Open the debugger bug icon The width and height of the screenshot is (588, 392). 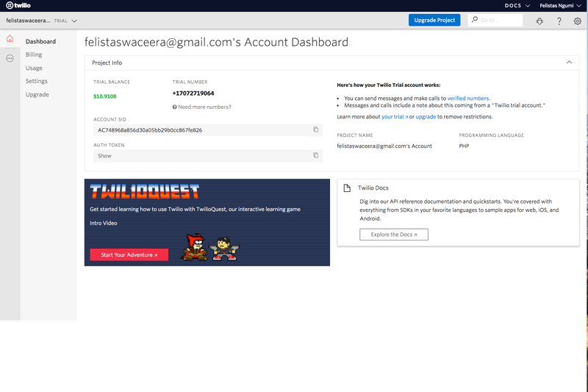tap(539, 21)
